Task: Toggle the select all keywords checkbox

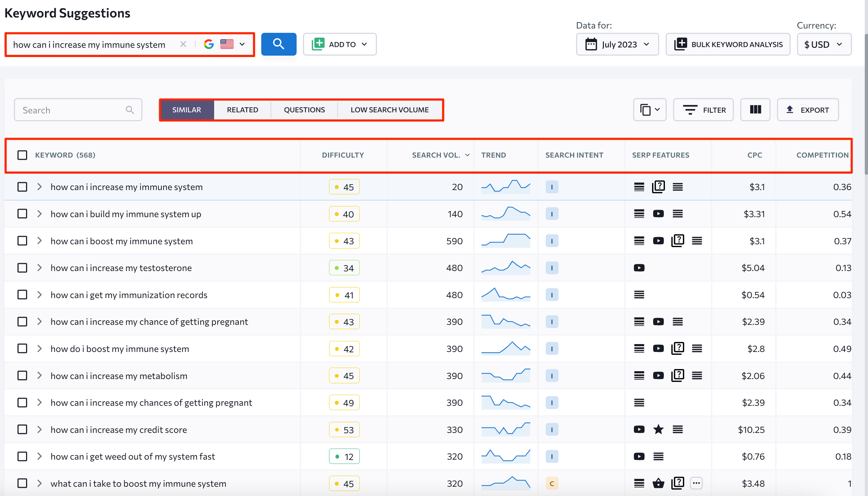Action: coord(22,155)
